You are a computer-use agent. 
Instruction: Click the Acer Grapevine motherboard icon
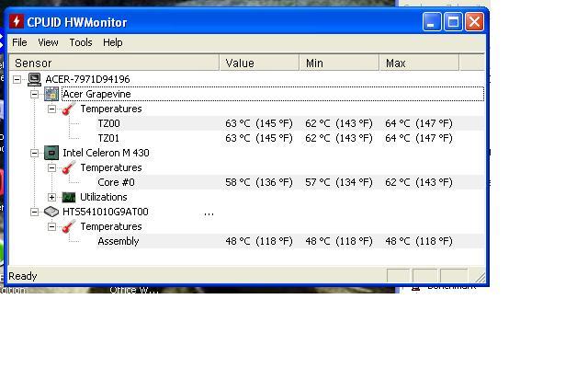51,94
